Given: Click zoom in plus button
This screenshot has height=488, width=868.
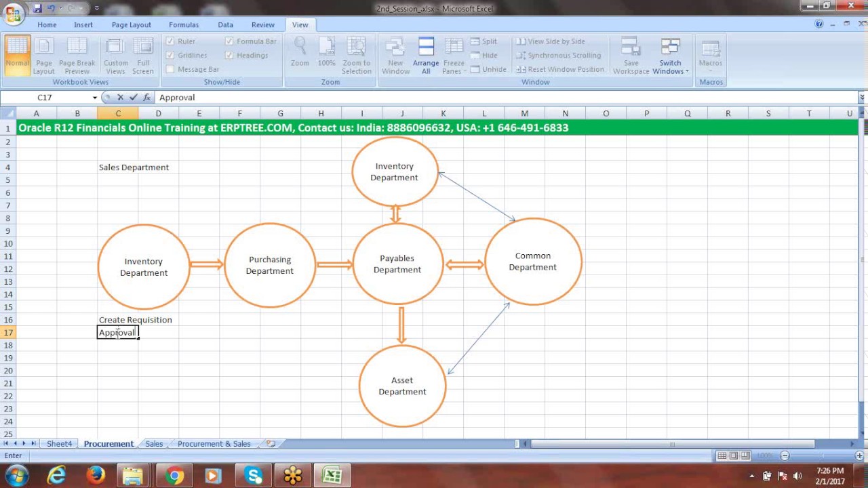Looking at the screenshot, I should (859, 455).
